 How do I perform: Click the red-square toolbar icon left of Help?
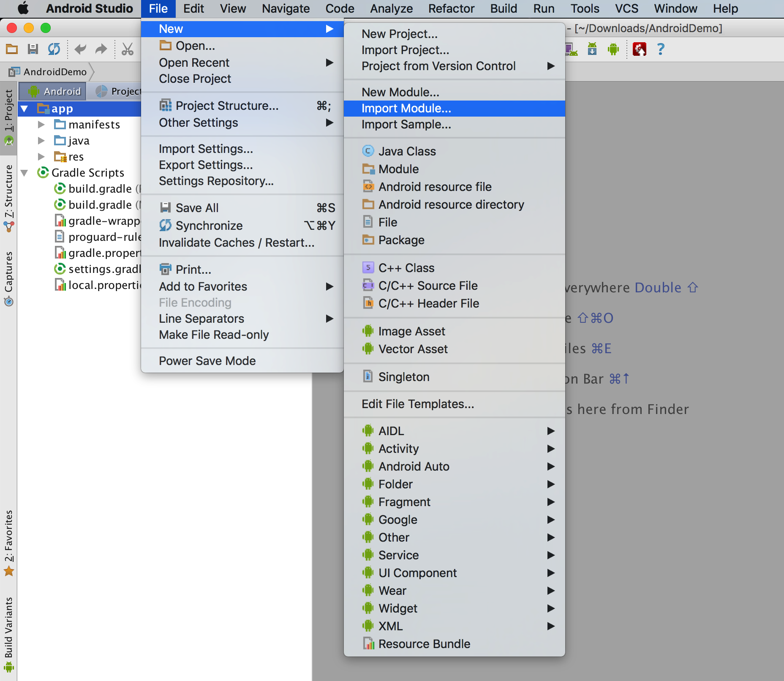coord(640,49)
